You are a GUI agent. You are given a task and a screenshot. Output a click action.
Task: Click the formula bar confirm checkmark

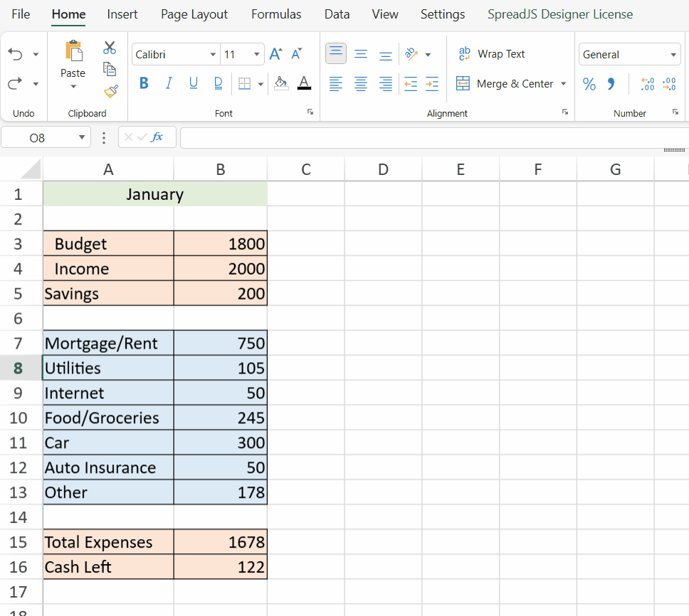coord(142,137)
